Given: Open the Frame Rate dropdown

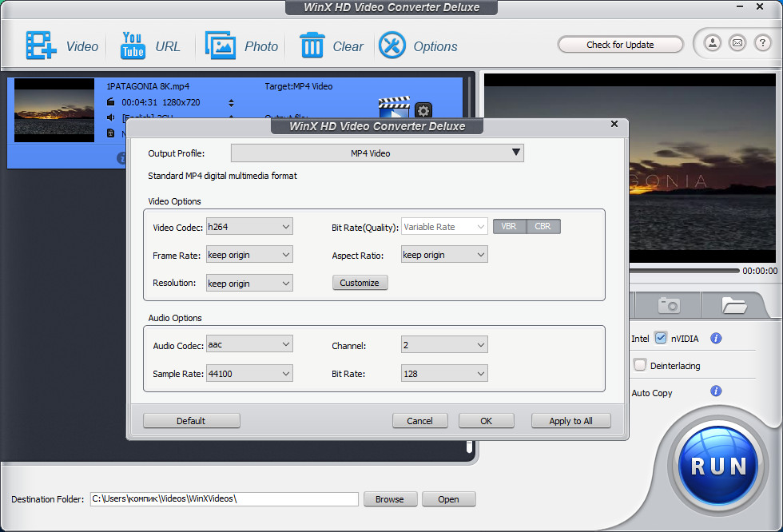Looking at the screenshot, I should click(x=249, y=255).
